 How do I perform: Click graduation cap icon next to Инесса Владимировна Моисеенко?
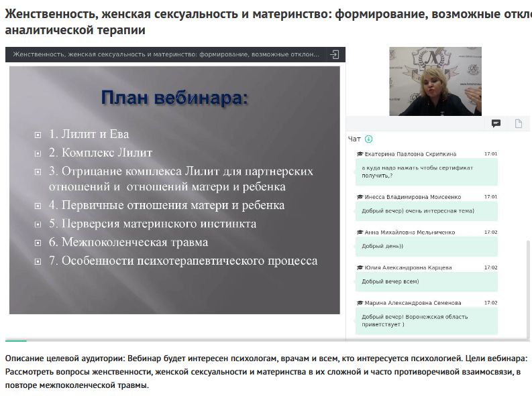(360, 197)
